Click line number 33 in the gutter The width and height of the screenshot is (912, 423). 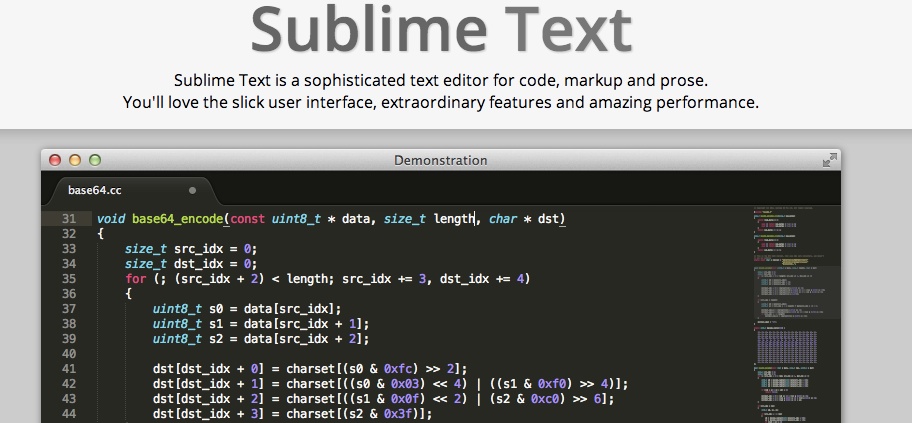69,249
